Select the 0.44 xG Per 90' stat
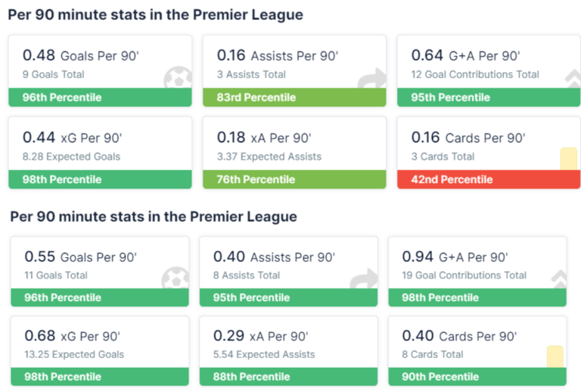Screen dimensions: 581x392 [72, 138]
